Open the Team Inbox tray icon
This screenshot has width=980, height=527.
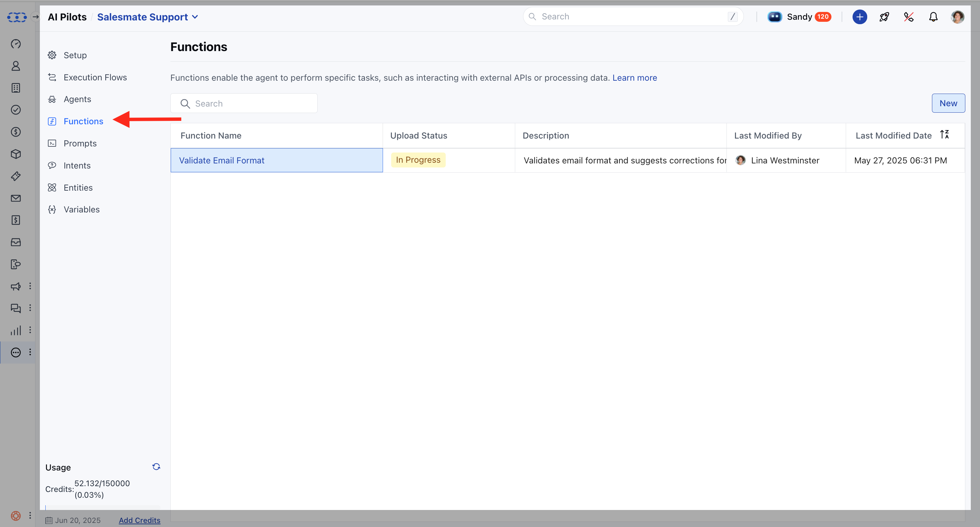click(16, 242)
